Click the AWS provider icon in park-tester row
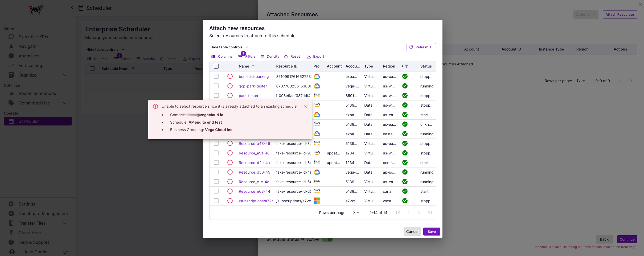This screenshot has width=644, height=256. [x=317, y=95]
